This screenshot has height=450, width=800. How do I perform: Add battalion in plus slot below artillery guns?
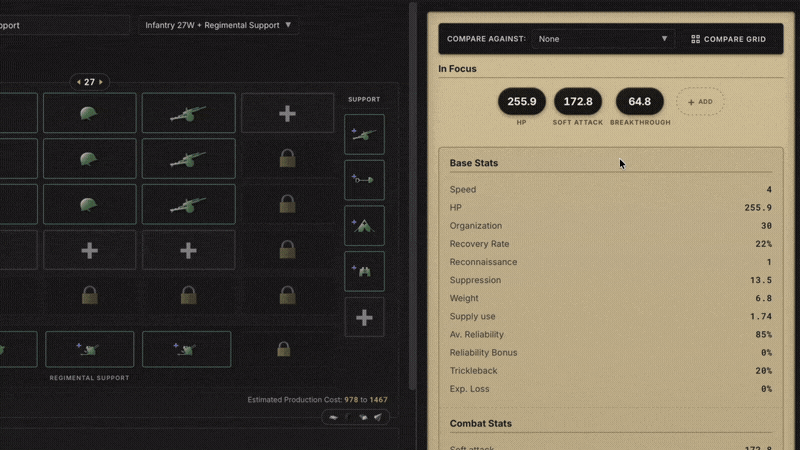pos(188,250)
